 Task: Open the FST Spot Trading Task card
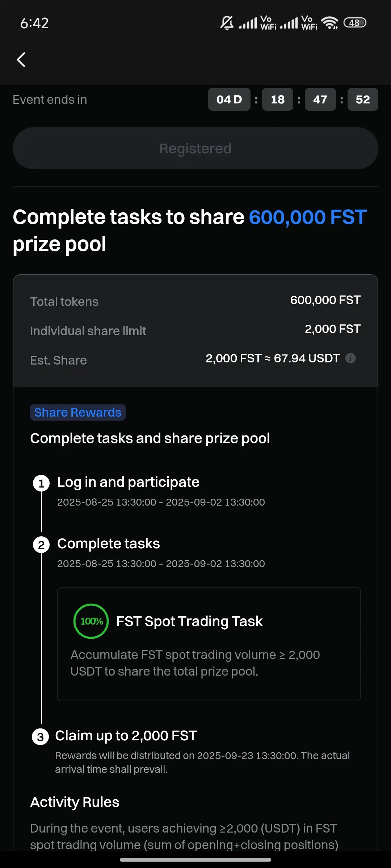(209, 644)
